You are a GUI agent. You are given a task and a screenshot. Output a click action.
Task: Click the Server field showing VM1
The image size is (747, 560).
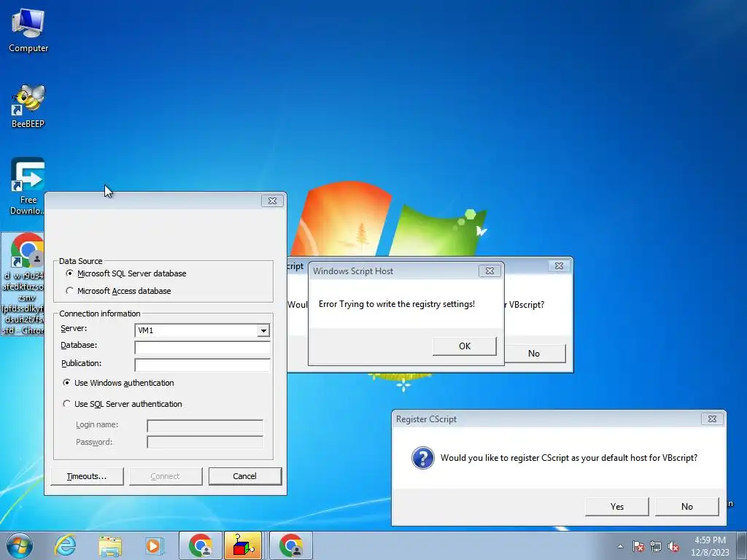(196, 330)
